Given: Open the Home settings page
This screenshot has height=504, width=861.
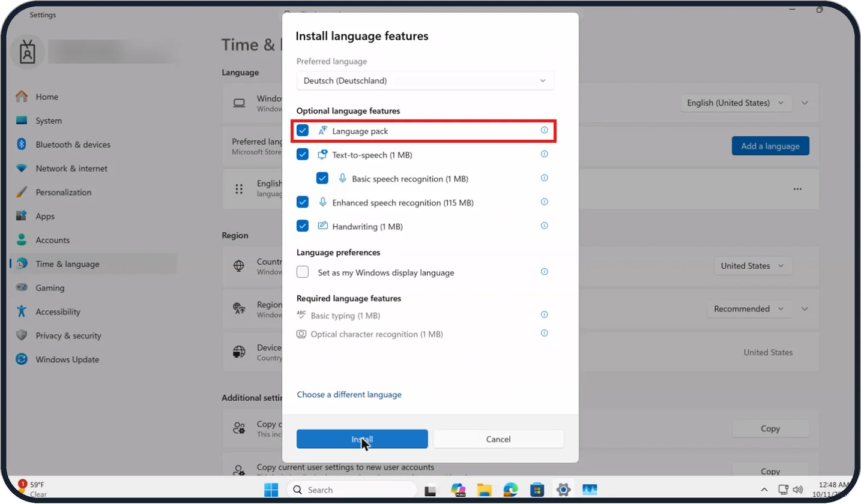Looking at the screenshot, I should 93,97.
